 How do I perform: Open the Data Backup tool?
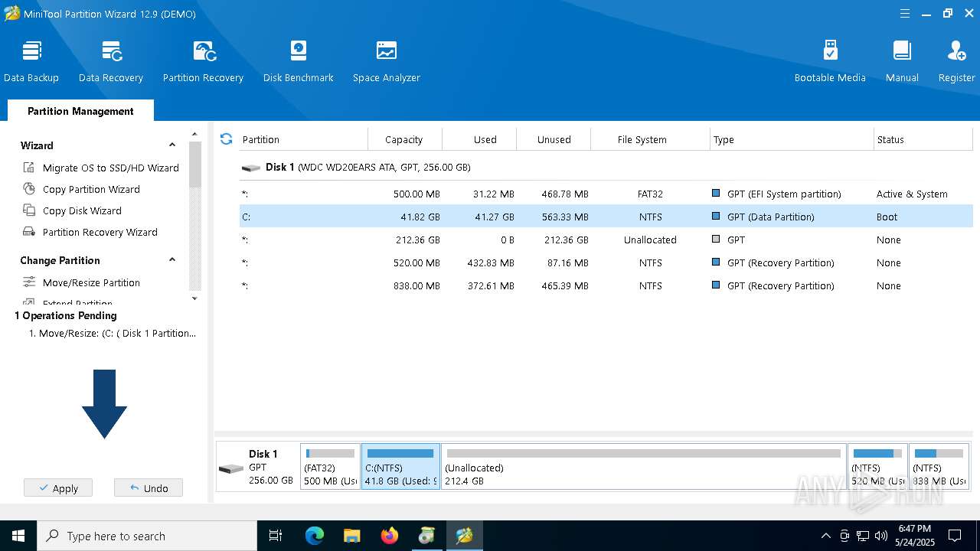pyautogui.click(x=31, y=61)
